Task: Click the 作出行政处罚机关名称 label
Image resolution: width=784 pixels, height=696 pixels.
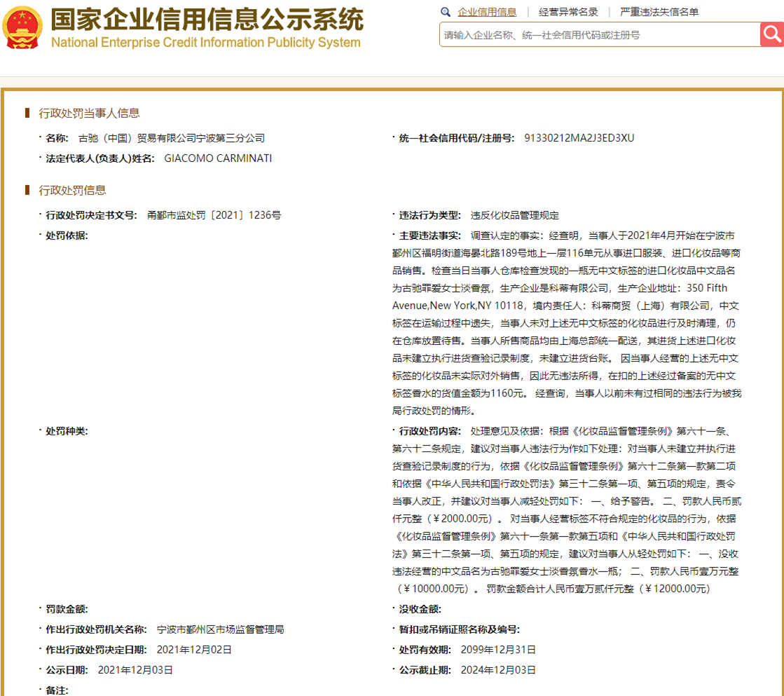Action: 96,629
